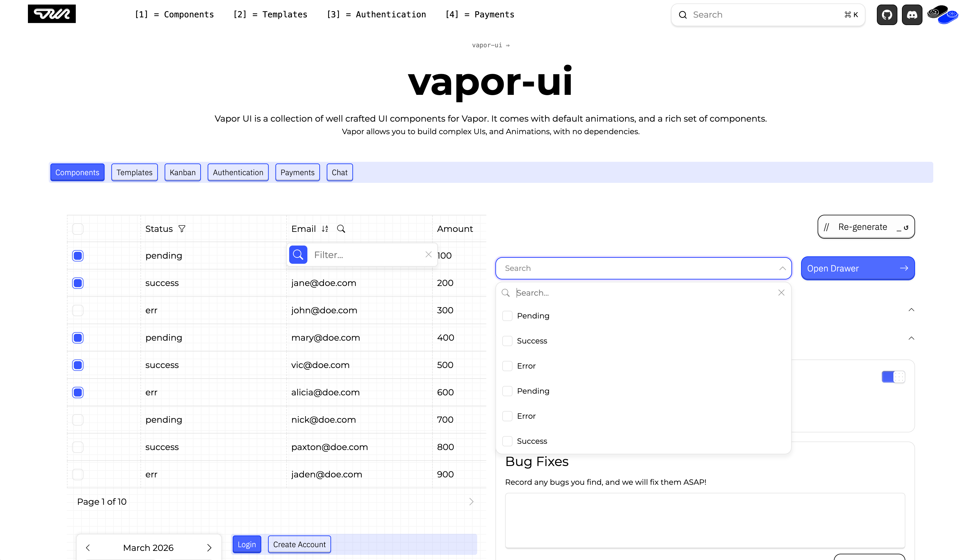Collapse the upper right panel section chevron
This screenshot has height=560, width=980.
tap(911, 310)
